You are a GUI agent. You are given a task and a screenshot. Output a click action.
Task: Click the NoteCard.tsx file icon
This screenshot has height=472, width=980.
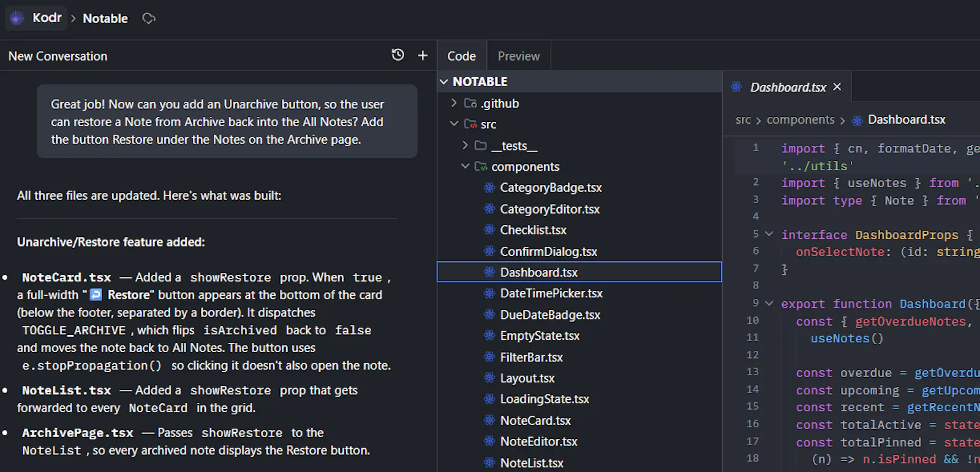(489, 420)
